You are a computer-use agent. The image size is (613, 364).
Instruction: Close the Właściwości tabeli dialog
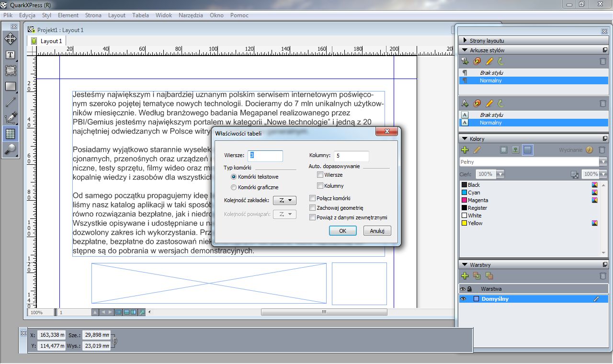click(x=387, y=132)
